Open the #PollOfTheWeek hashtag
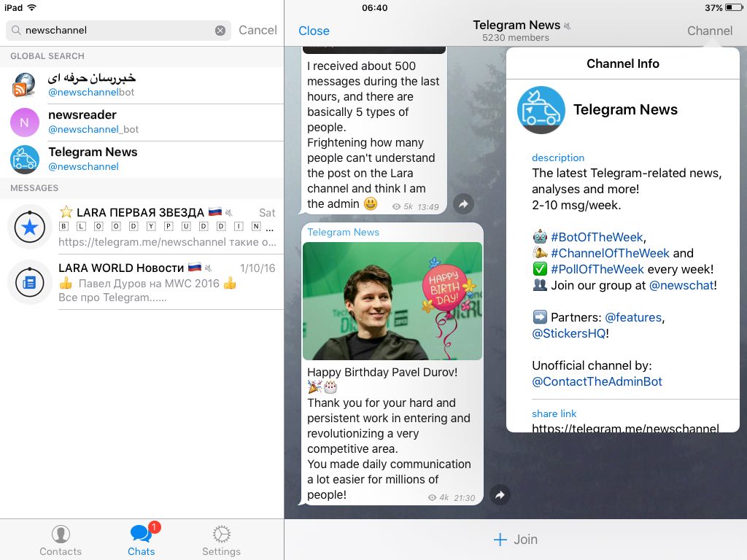747x560 pixels. click(597, 269)
